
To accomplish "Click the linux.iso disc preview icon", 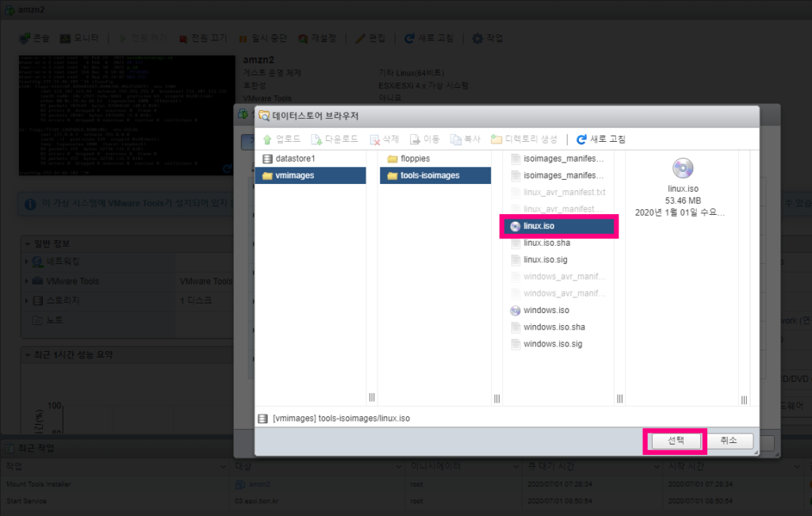I will [683, 168].
